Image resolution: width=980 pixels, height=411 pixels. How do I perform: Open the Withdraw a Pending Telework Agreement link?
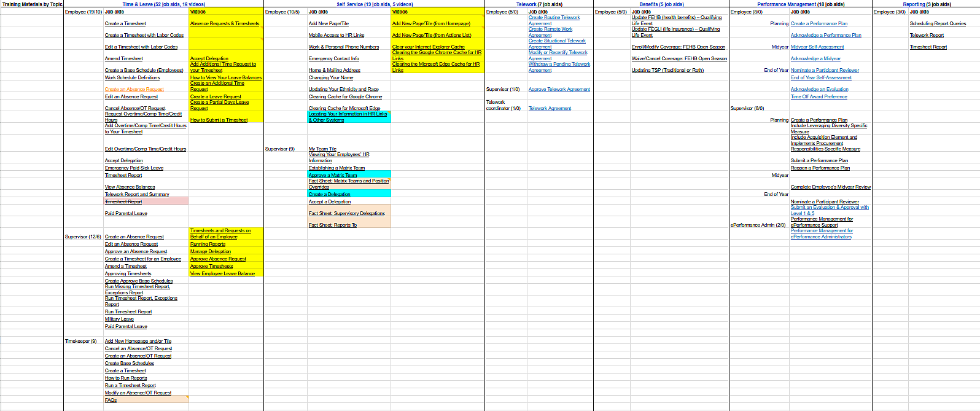pyautogui.click(x=559, y=68)
